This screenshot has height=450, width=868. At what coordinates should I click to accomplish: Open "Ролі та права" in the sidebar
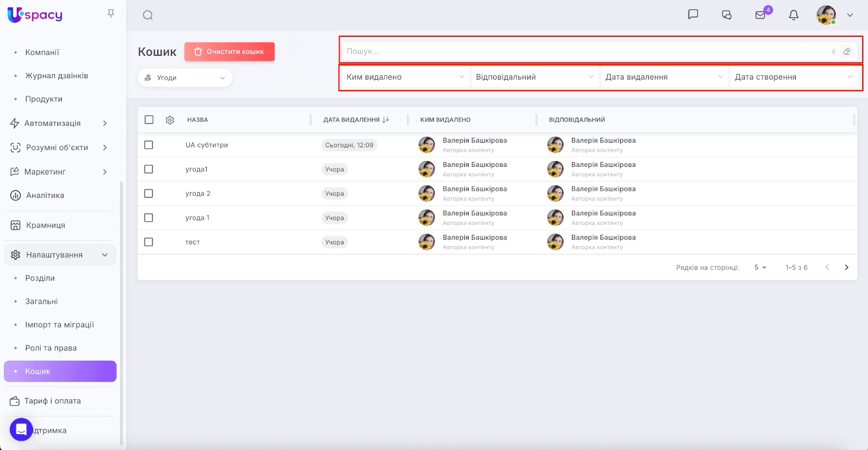coord(51,348)
